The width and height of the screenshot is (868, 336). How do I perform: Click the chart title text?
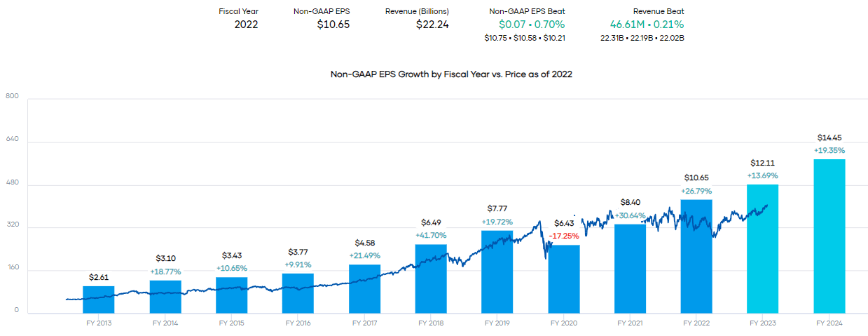click(451, 74)
